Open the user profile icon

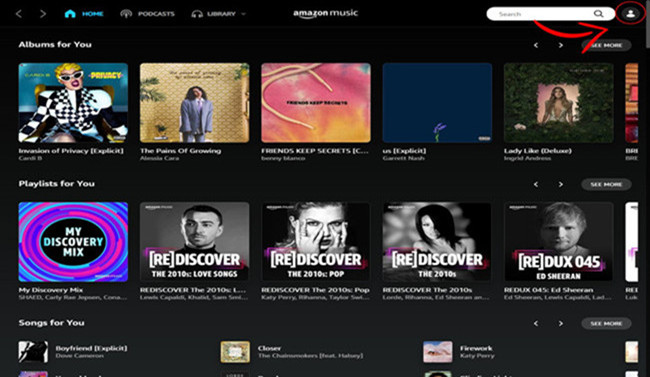[x=631, y=14]
